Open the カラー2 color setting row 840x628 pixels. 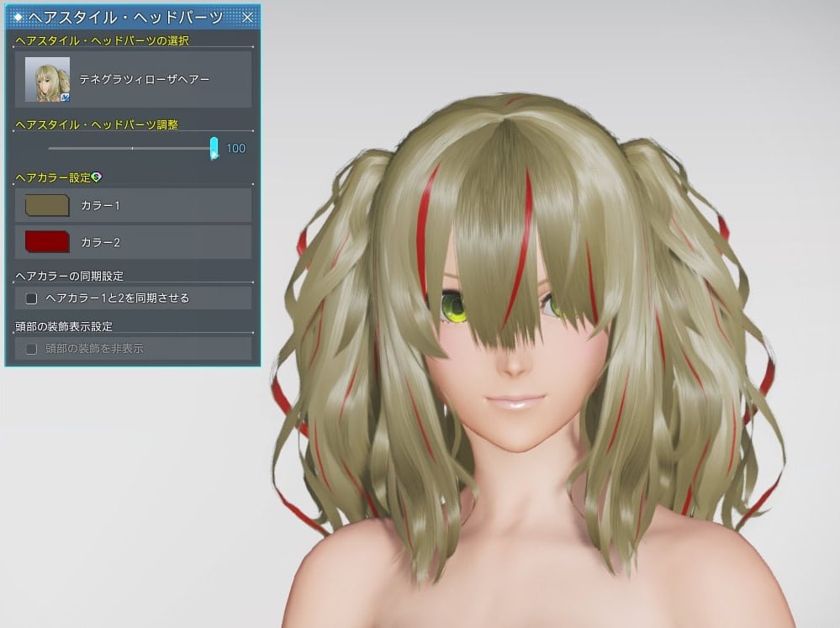(x=133, y=242)
